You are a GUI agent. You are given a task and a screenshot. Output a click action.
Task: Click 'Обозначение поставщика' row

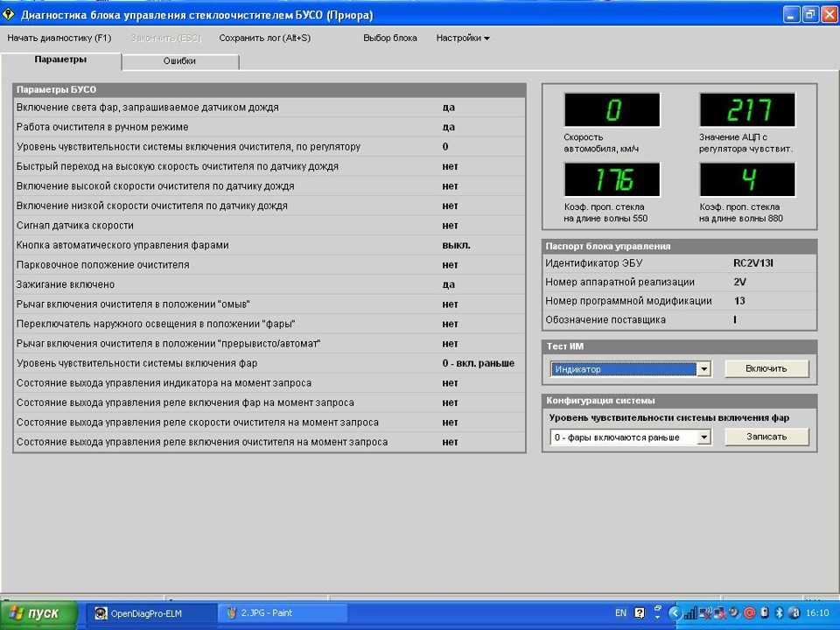tap(679, 320)
